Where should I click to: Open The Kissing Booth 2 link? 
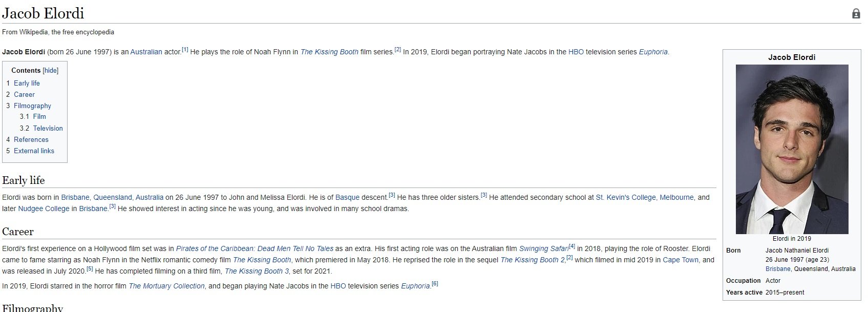pyautogui.click(x=533, y=260)
